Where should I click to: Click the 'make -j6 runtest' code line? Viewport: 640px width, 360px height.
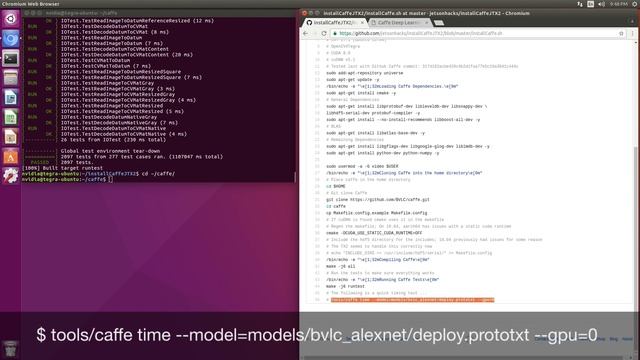[x=345, y=287]
